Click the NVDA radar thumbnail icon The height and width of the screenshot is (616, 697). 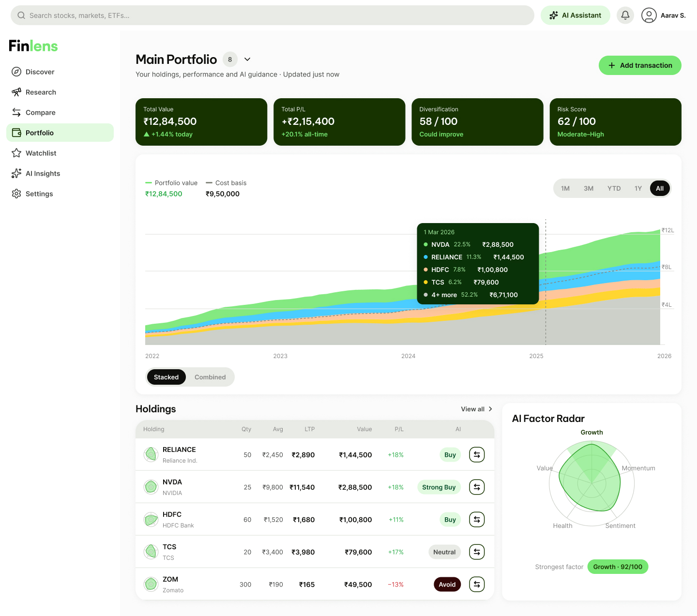(151, 487)
